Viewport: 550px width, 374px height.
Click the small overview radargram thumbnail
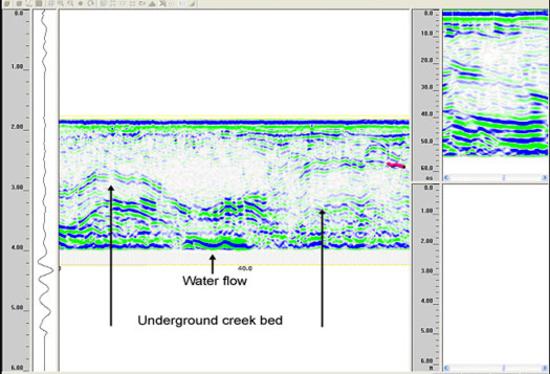click(x=495, y=83)
